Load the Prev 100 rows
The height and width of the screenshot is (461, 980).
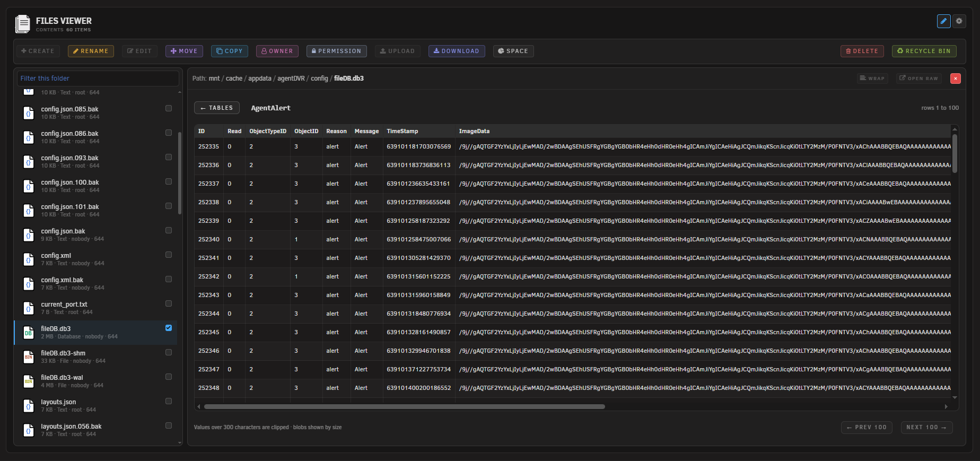click(867, 427)
